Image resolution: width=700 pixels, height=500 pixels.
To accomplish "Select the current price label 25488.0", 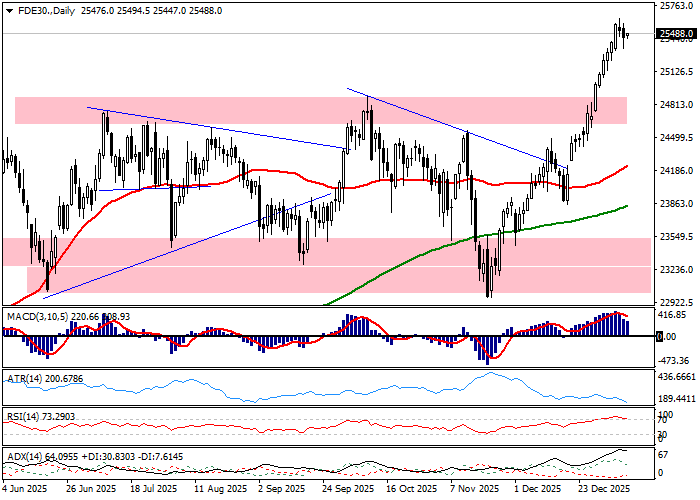I will (x=676, y=34).
